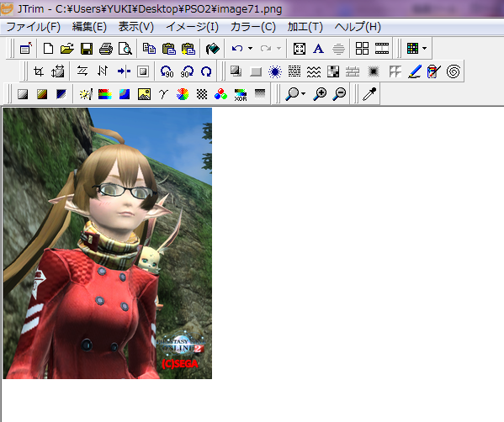Click the spiral swirl effect icon
The image size is (504, 422).
click(454, 71)
